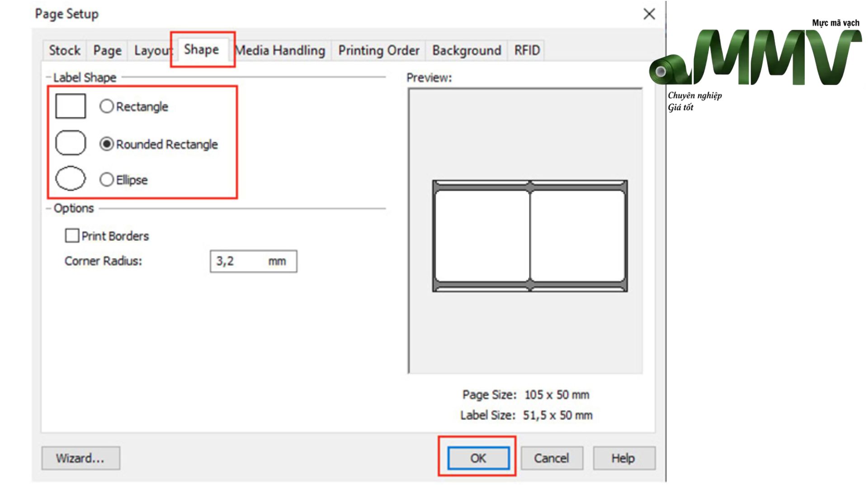The image size is (868, 488).
Task: Click the right label in the preview
Action: click(578, 236)
